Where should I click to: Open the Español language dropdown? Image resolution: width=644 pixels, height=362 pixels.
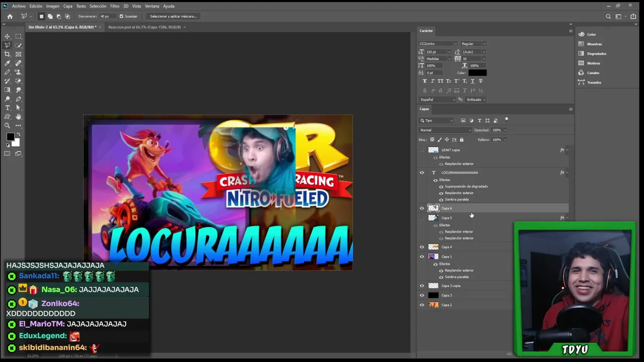(x=437, y=100)
